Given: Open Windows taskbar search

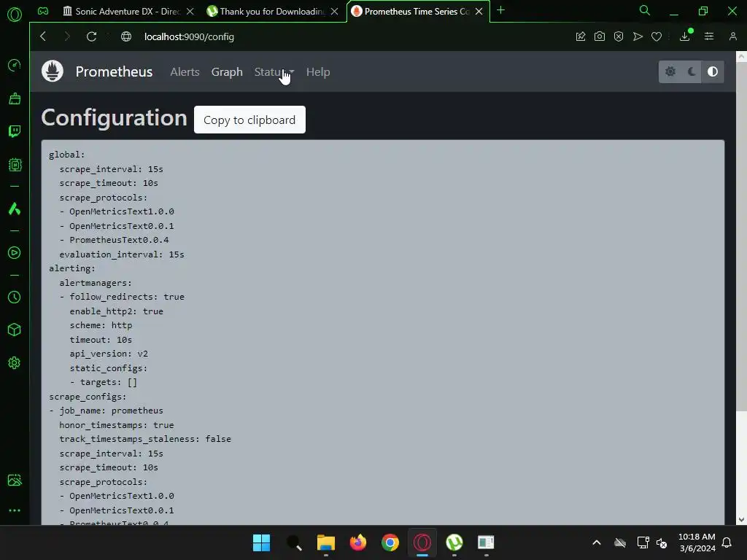Looking at the screenshot, I should [294, 542].
